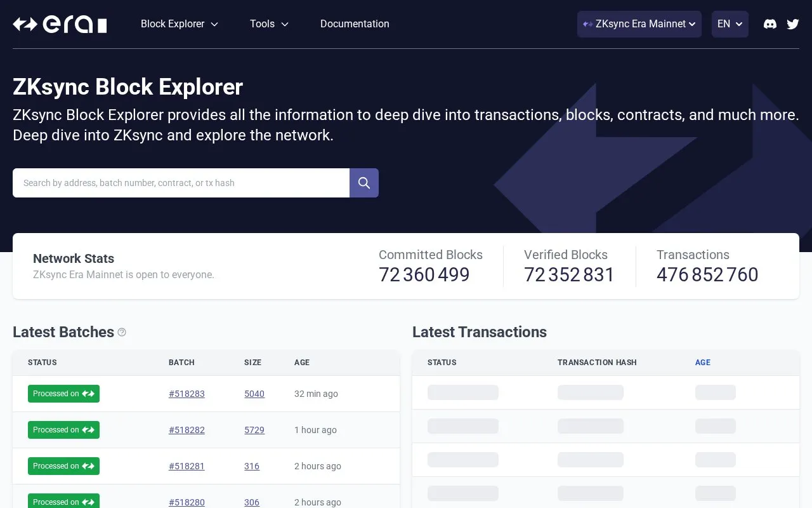Click the '1 hour ago' age cell
Image resolution: width=812 pixels, height=508 pixels.
tap(315, 430)
